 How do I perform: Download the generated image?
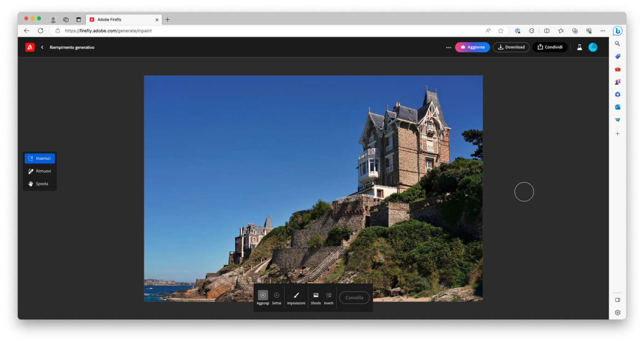pos(512,47)
